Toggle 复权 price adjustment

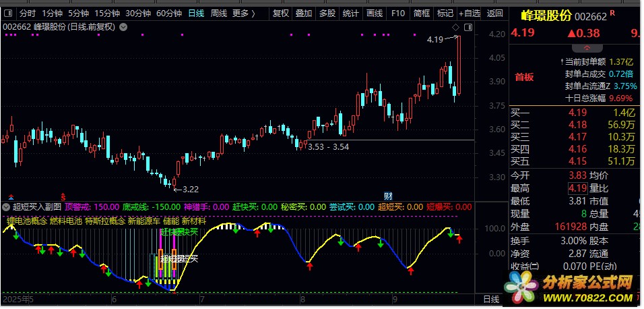coord(281,13)
